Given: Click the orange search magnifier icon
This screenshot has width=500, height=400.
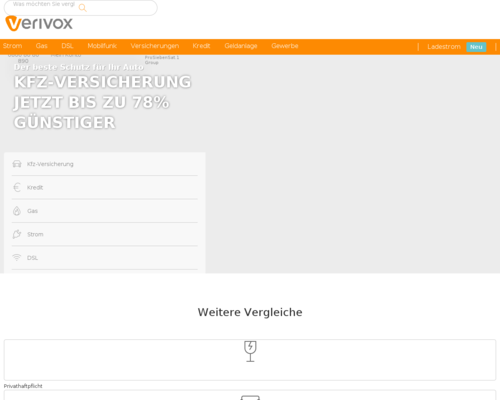Looking at the screenshot, I should point(83,8).
